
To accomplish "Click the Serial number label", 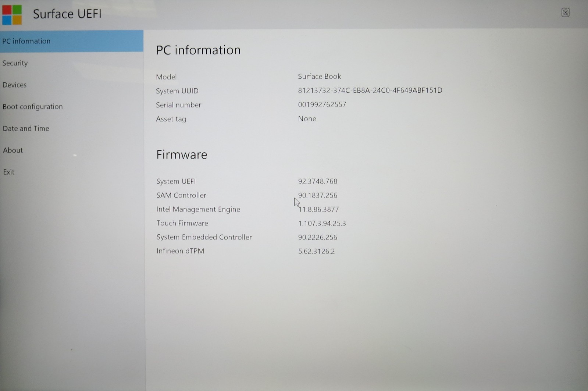I will click(178, 105).
